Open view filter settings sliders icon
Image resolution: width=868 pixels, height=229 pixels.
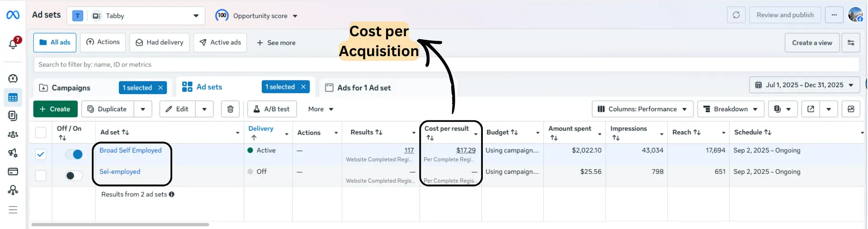click(851, 43)
